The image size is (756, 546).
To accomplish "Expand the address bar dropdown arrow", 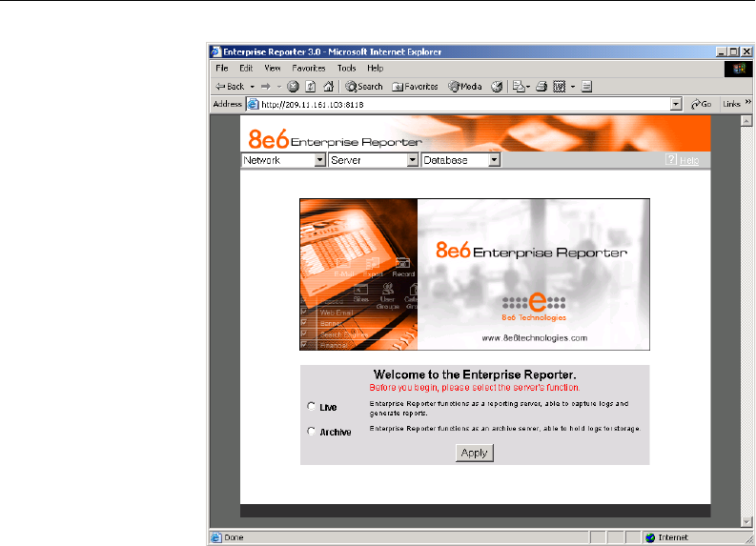I will coord(676,104).
